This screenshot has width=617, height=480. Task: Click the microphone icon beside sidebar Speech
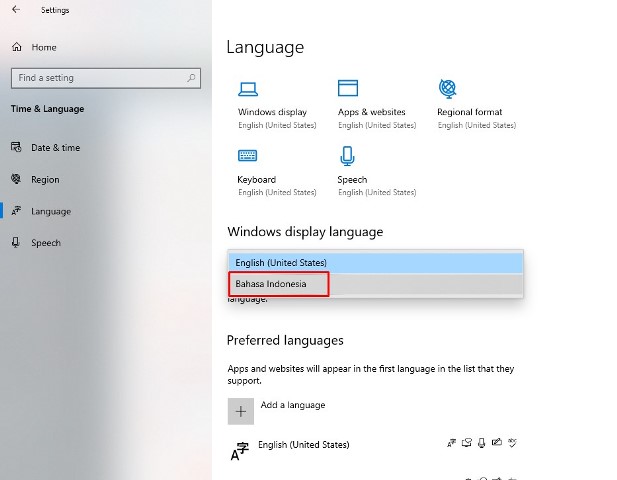click(x=16, y=242)
